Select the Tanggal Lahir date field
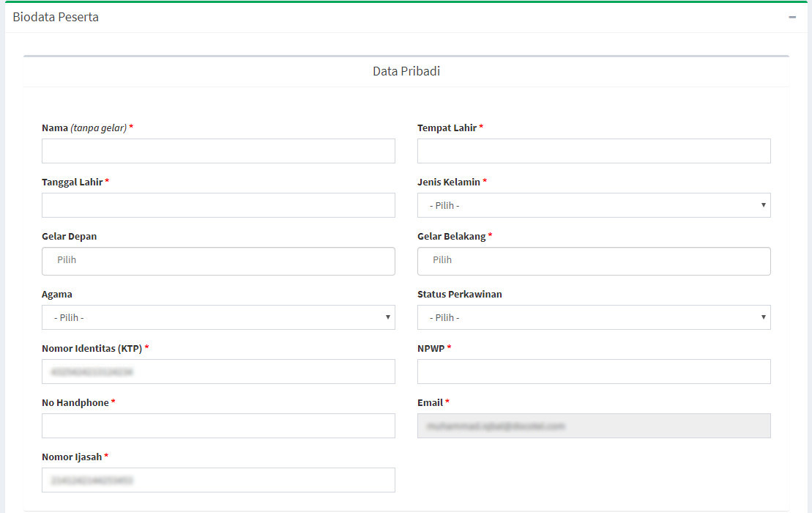The image size is (812, 513). point(218,205)
